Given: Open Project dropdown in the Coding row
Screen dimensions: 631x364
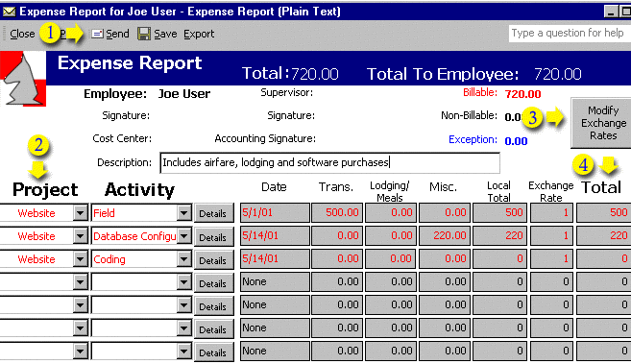Looking at the screenshot, I should point(81,259).
